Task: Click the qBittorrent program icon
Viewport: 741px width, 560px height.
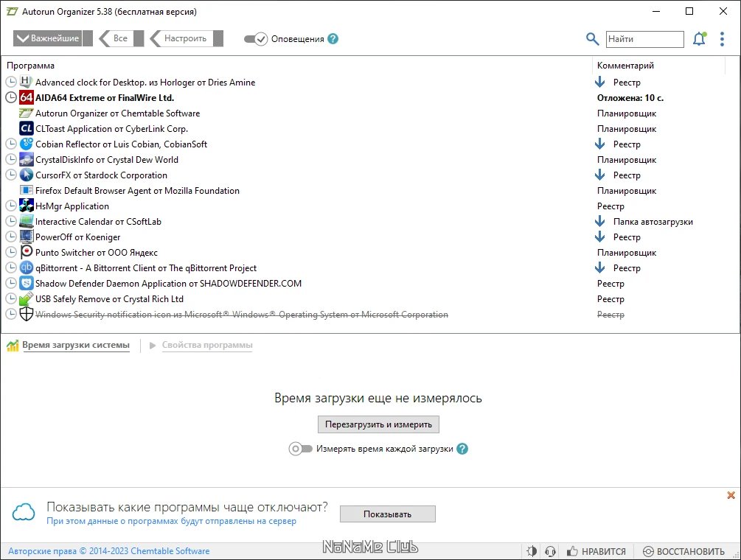Action: tap(27, 267)
